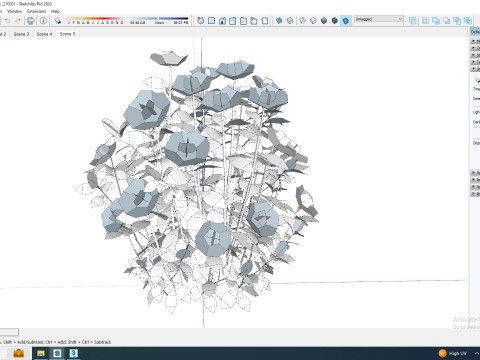Toggle Back Edges display style
The image size is (480, 360).
(x=290, y=21)
